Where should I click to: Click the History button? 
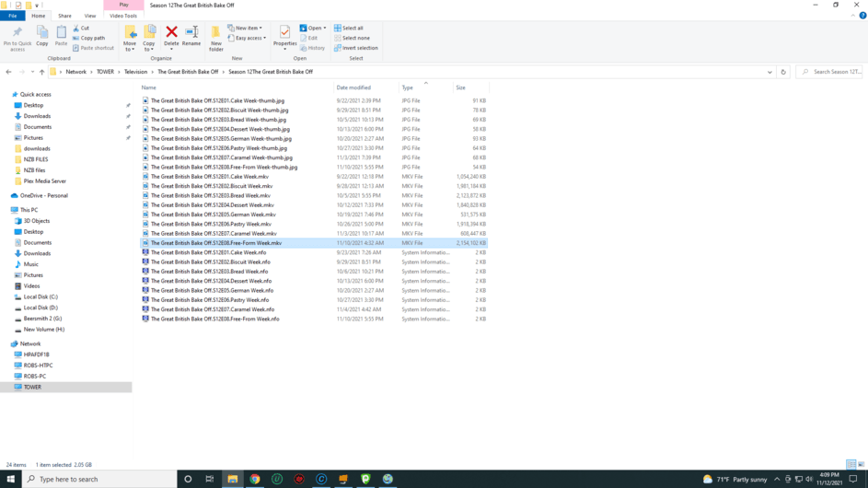point(313,48)
